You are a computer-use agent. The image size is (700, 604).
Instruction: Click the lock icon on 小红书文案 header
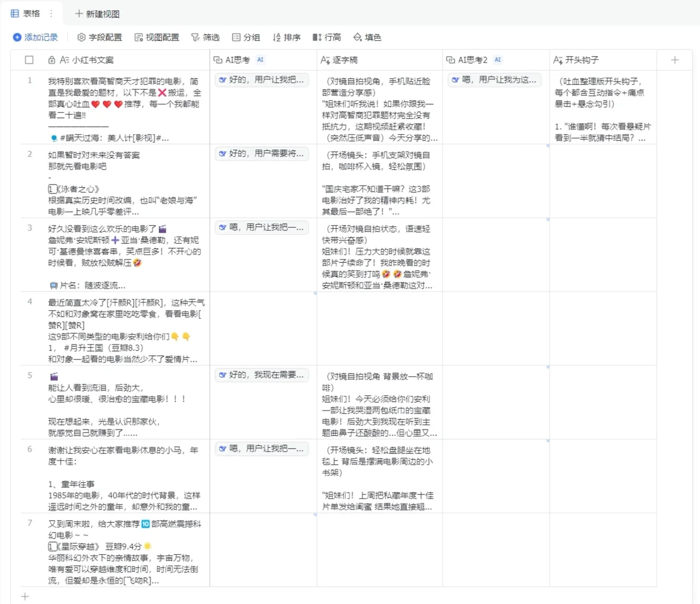tap(50, 60)
